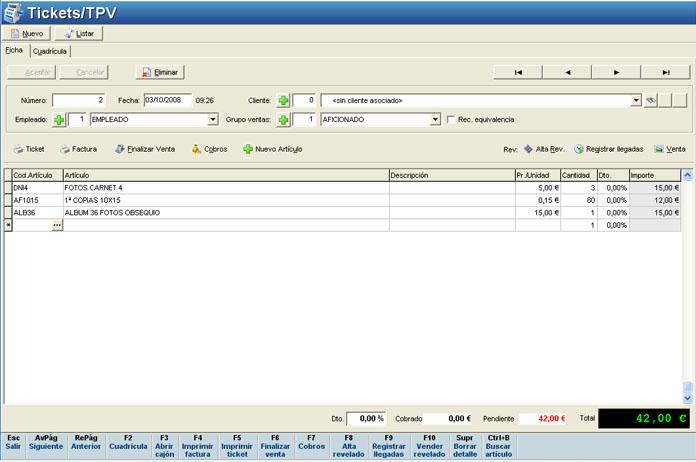Click the Ctrl+B Buscar artículo shortcut
This screenshot has height=462, width=696.
point(498,446)
